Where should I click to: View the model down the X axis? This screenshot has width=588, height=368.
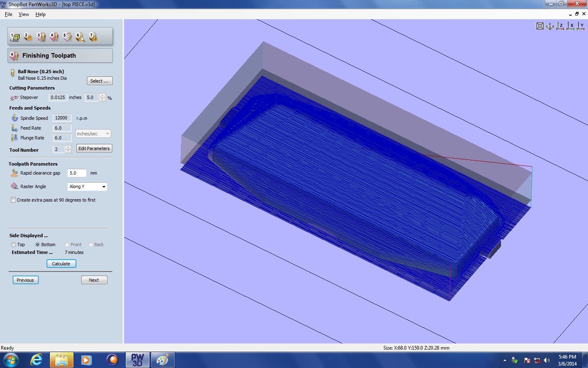[570, 26]
